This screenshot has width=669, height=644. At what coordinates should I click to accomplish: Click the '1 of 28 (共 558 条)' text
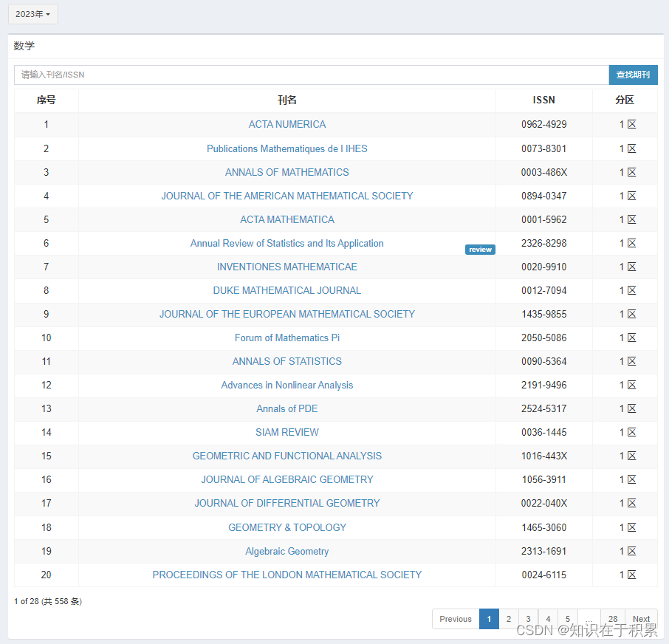click(48, 601)
